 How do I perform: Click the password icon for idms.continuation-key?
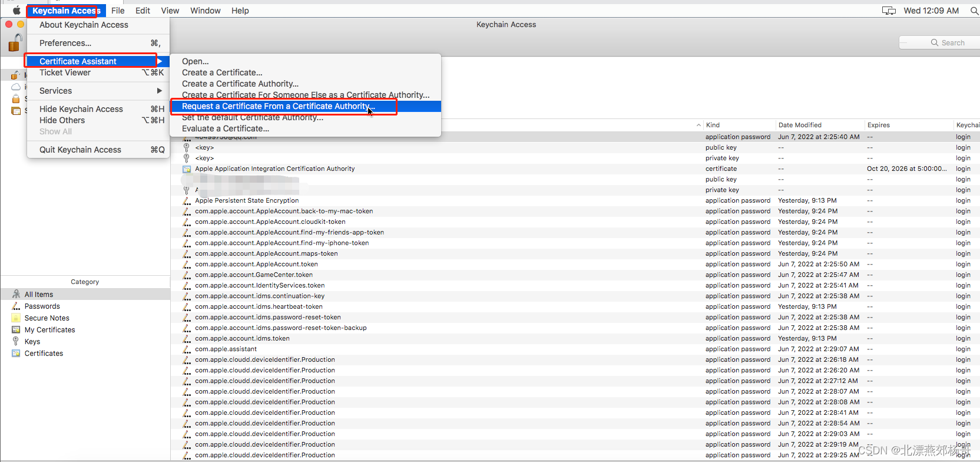click(187, 296)
